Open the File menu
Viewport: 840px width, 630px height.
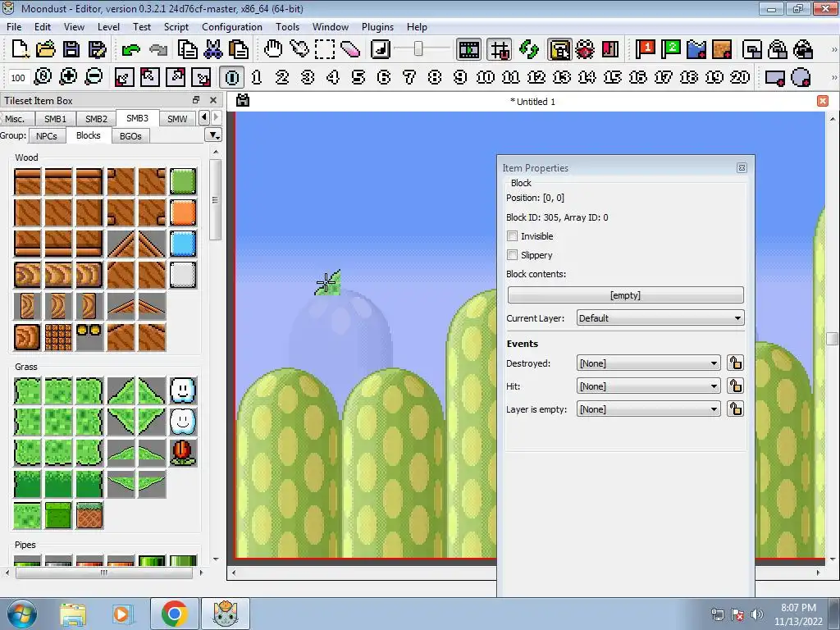(x=14, y=27)
